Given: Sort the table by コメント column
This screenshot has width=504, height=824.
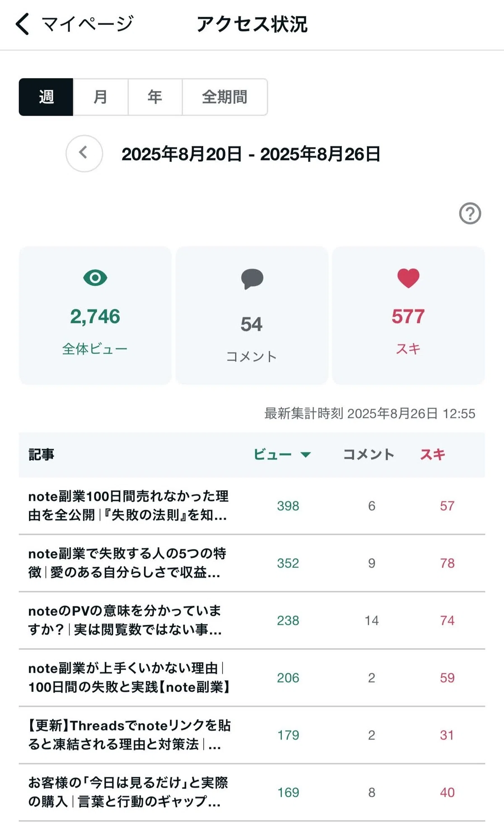Looking at the screenshot, I should [369, 454].
